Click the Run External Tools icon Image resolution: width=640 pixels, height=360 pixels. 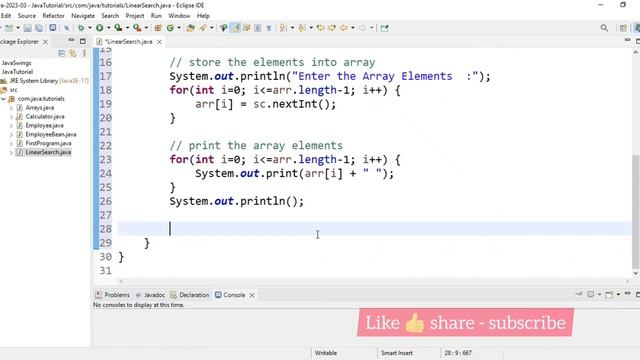(x=137, y=28)
